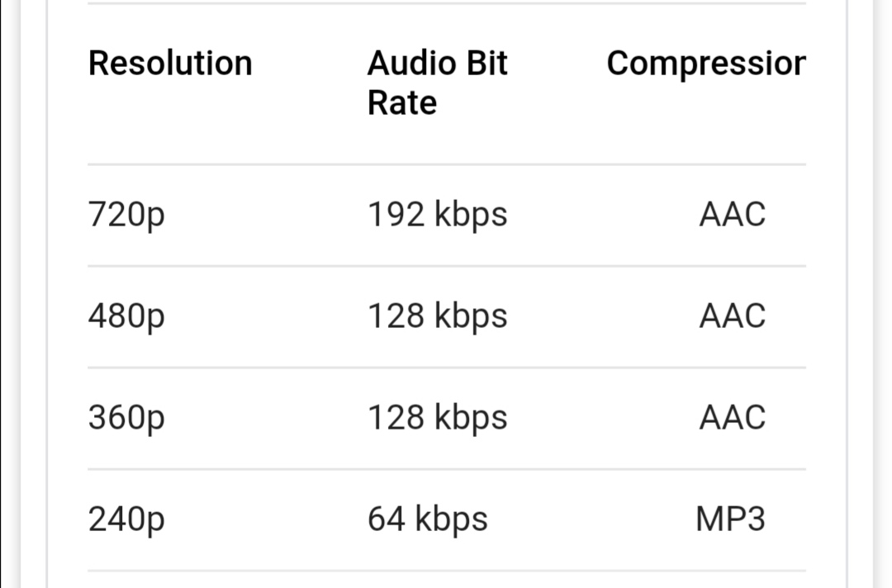Select the 240p resolution cell

pos(126,520)
